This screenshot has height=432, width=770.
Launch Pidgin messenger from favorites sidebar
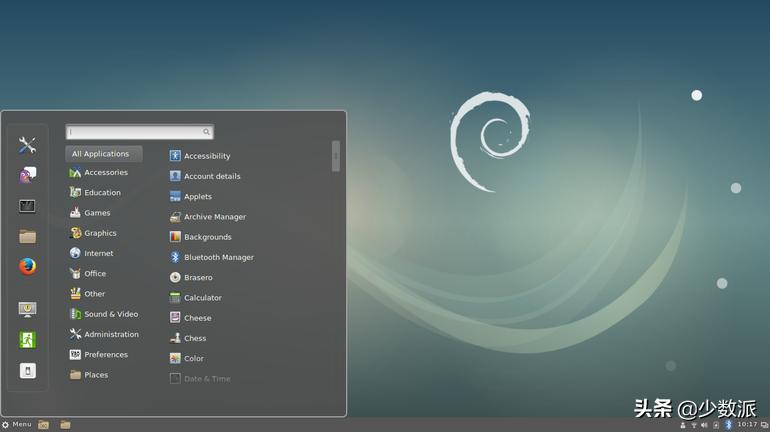(28, 175)
